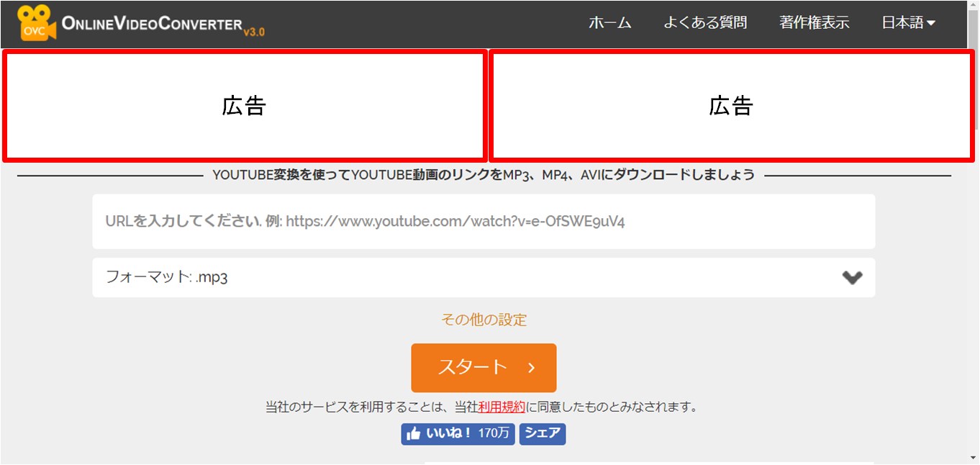
Task: Click the いいね！ like button
Action: (458, 434)
